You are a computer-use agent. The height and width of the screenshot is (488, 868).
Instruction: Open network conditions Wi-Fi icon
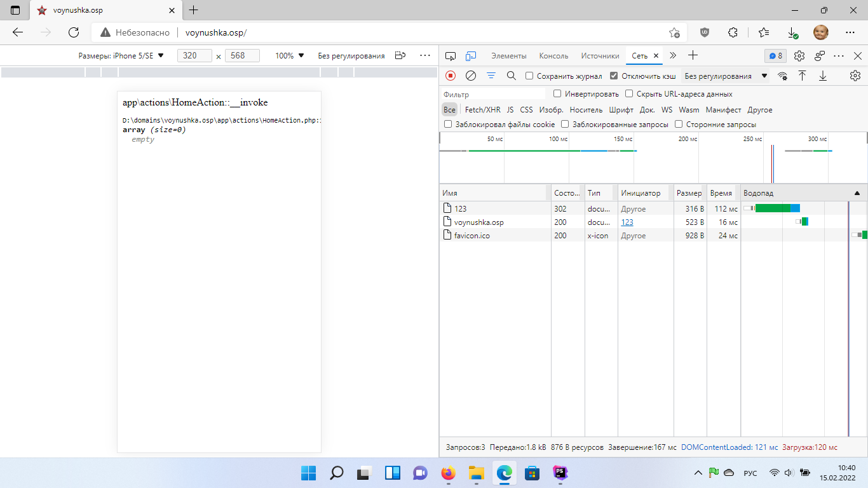[782, 76]
